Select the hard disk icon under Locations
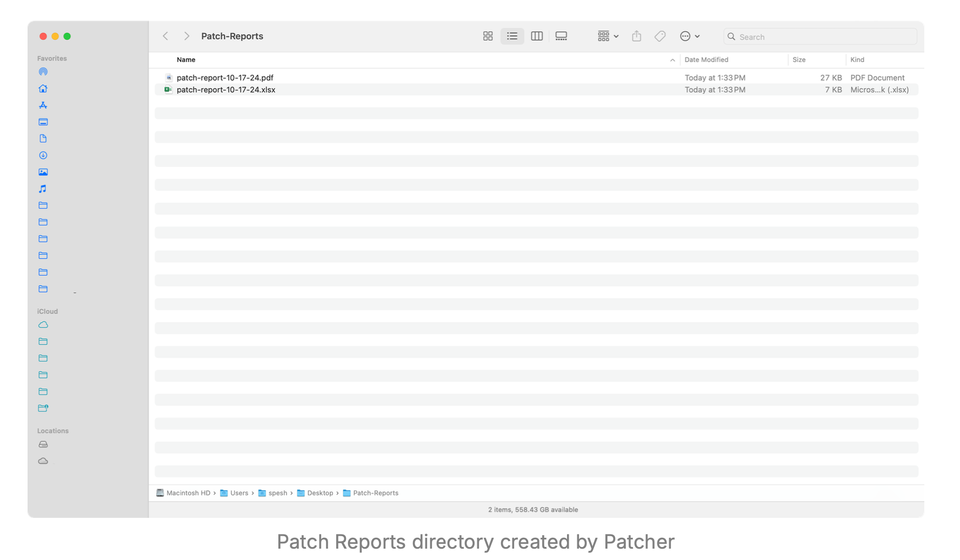 pos(43,444)
